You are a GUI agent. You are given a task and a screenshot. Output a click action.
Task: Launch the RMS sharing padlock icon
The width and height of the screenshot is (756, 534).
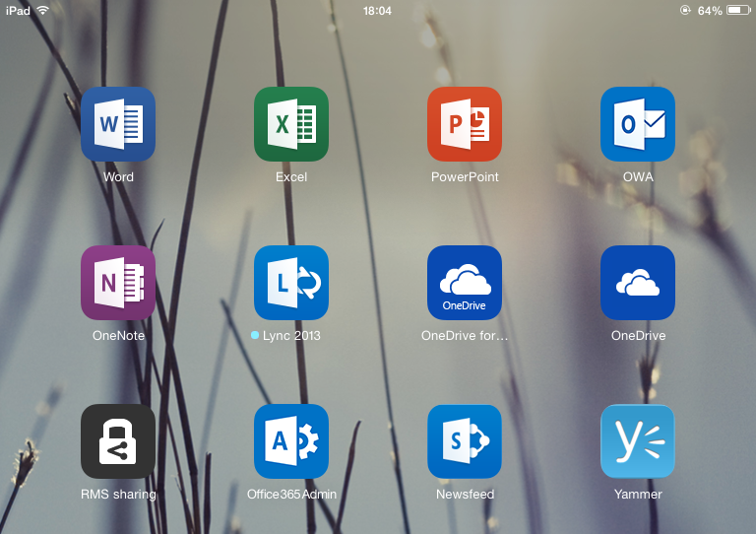(118, 441)
